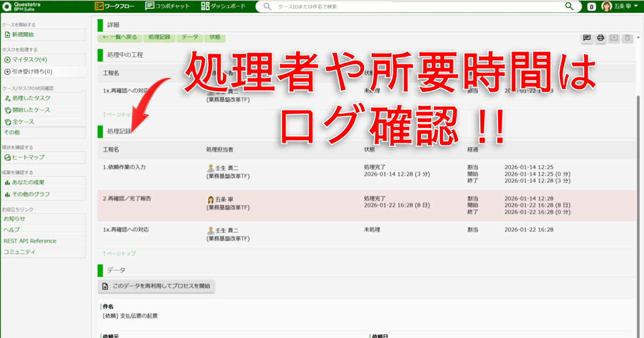Click the 処理中の工程 section heading

pos(125,55)
